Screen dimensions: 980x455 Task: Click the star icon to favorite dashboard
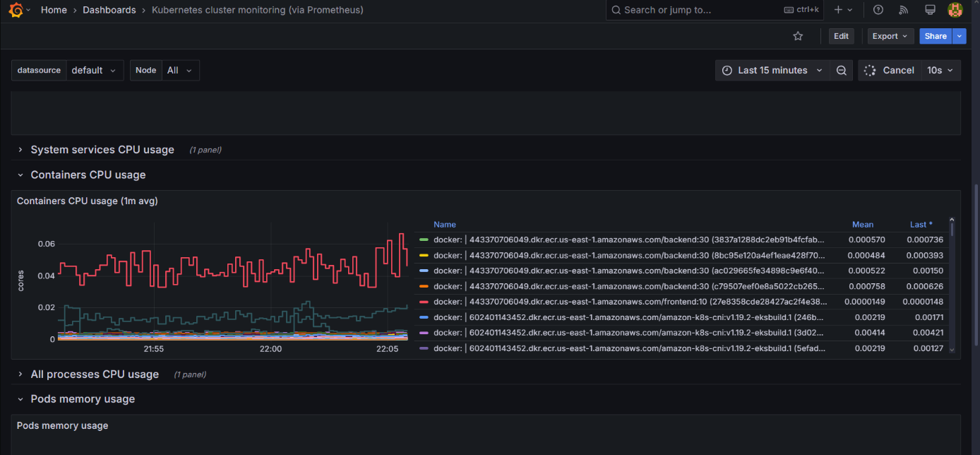coord(798,36)
